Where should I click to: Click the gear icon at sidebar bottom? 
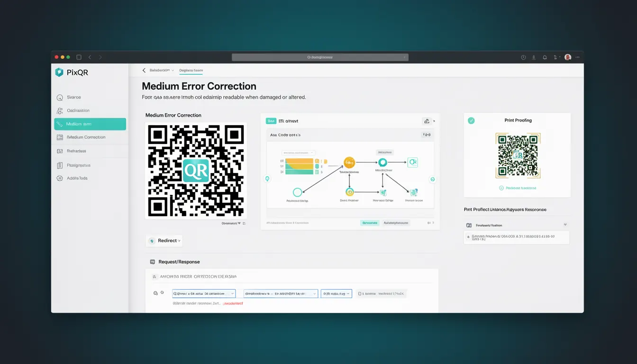(60, 178)
